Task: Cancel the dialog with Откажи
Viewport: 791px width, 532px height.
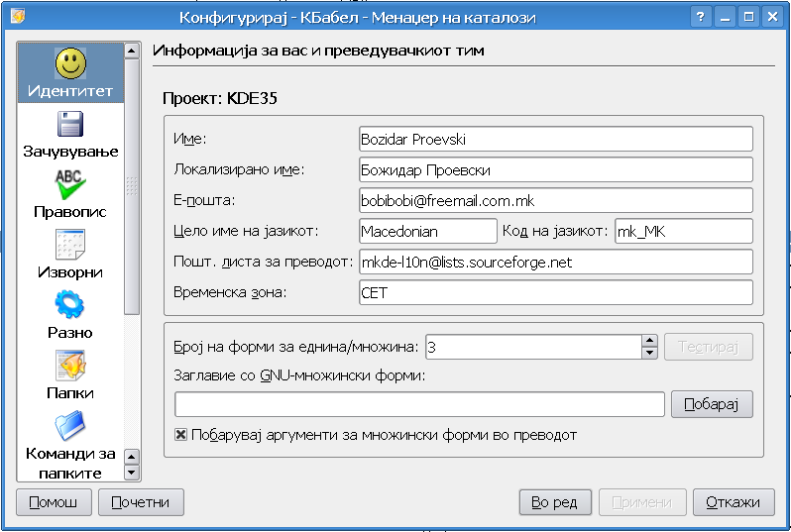Action: pyautogui.click(x=734, y=502)
